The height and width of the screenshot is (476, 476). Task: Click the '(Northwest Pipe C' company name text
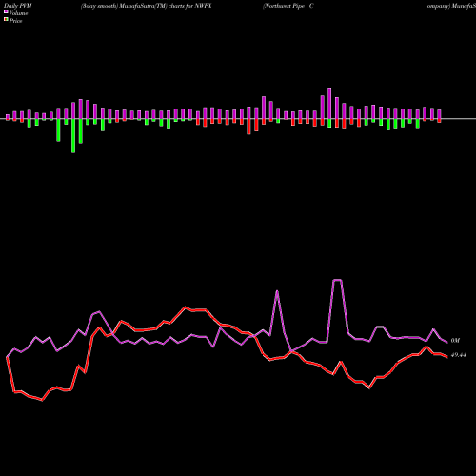pyautogui.click(x=288, y=6)
